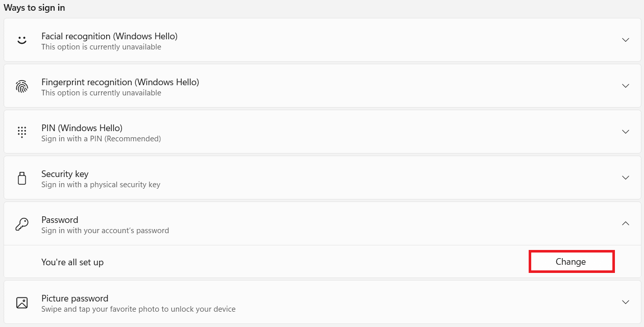Viewport: 644px width, 327px height.
Task: Click the PIN keypad dots icon
Action: (22, 132)
